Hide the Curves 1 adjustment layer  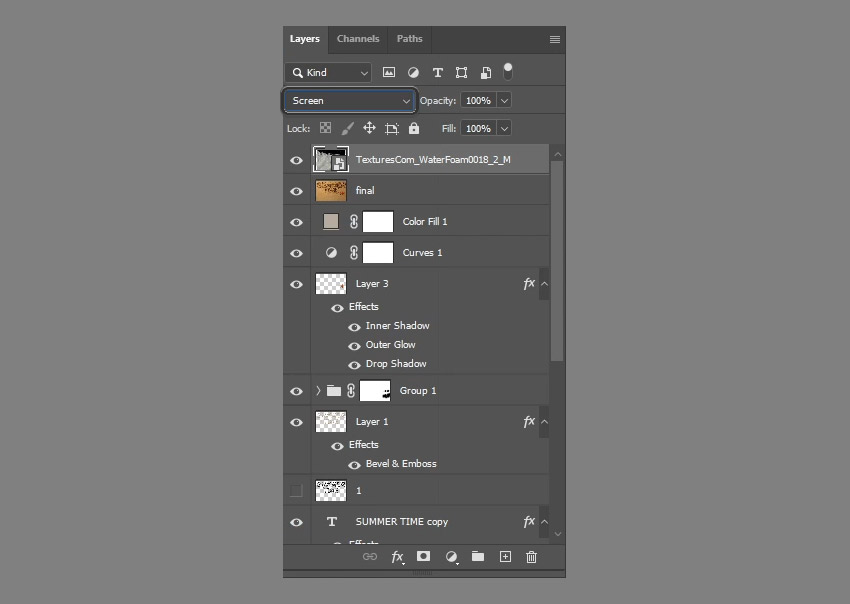[296, 252]
